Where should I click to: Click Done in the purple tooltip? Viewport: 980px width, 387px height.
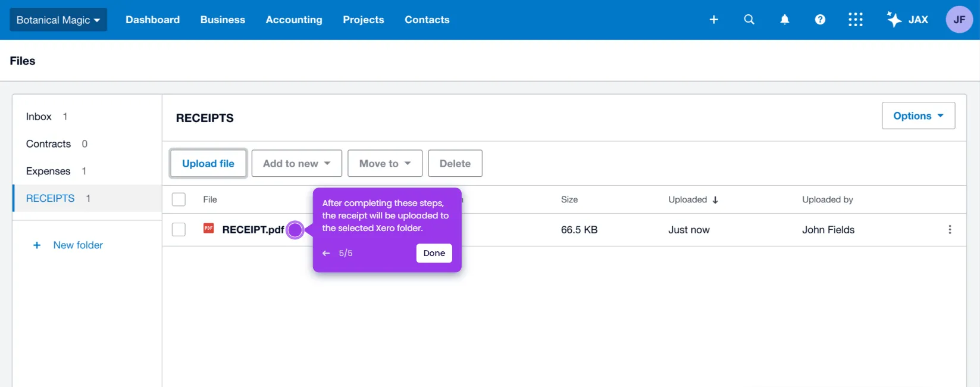434,253
